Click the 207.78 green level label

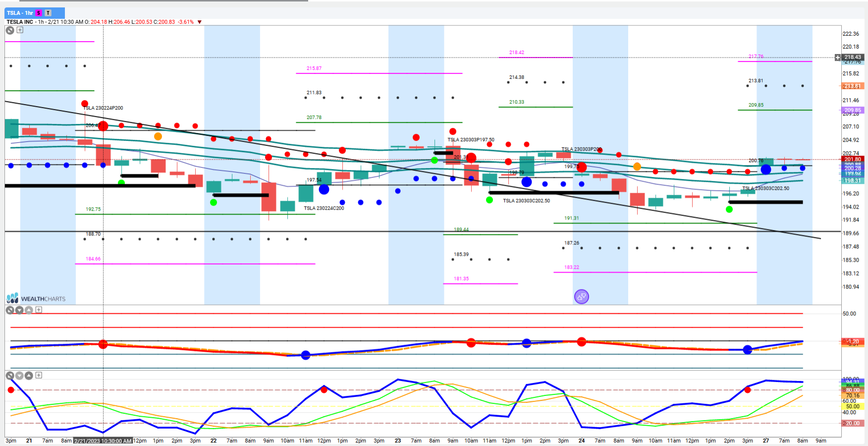tap(314, 117)
